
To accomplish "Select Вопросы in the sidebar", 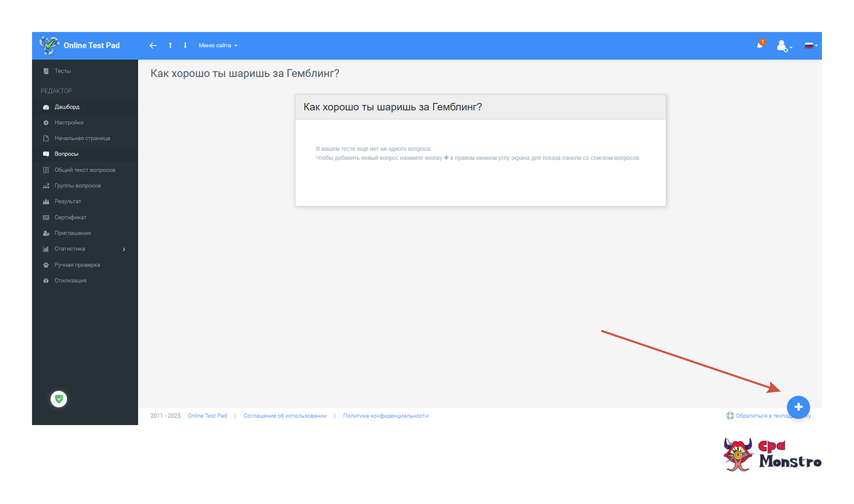I will click(85, 154).
